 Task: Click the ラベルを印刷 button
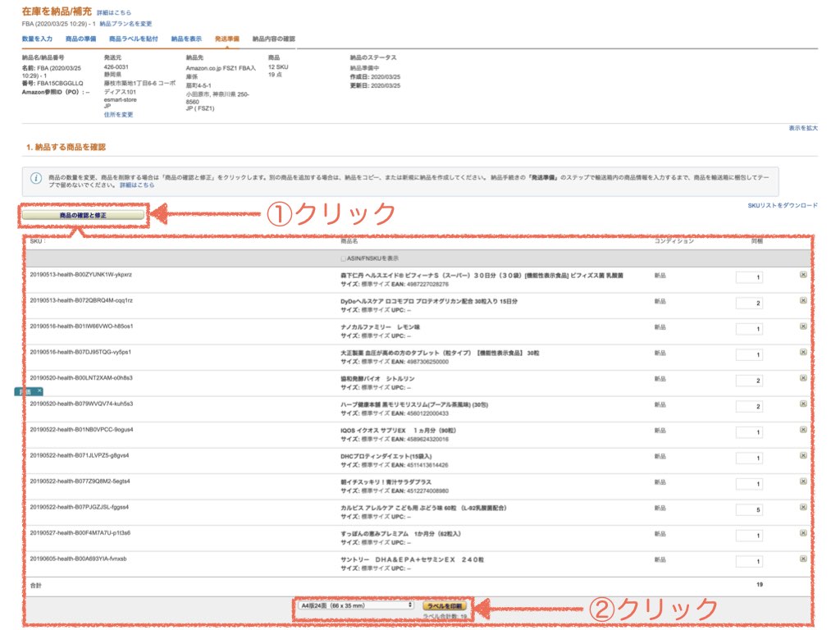[445, 606]
